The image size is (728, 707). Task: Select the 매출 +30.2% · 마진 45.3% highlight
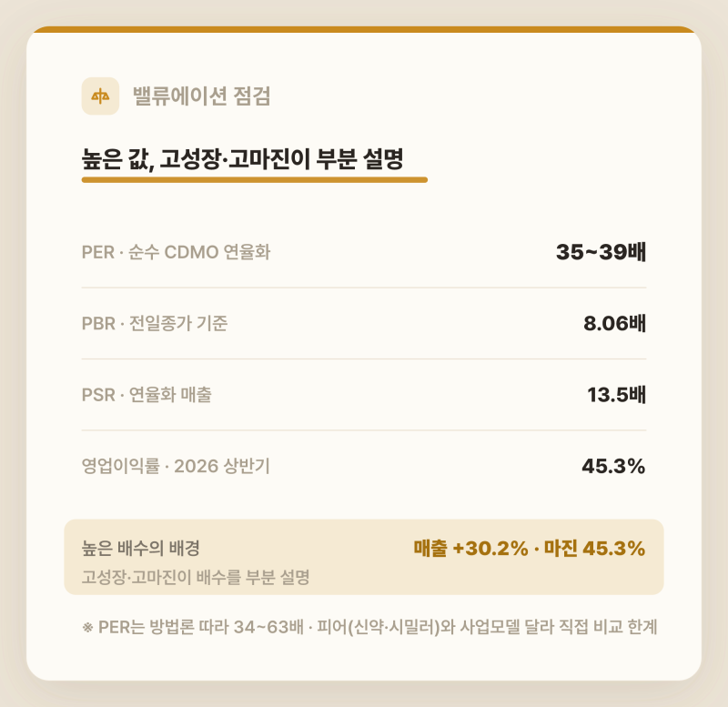tap(530, 549)
